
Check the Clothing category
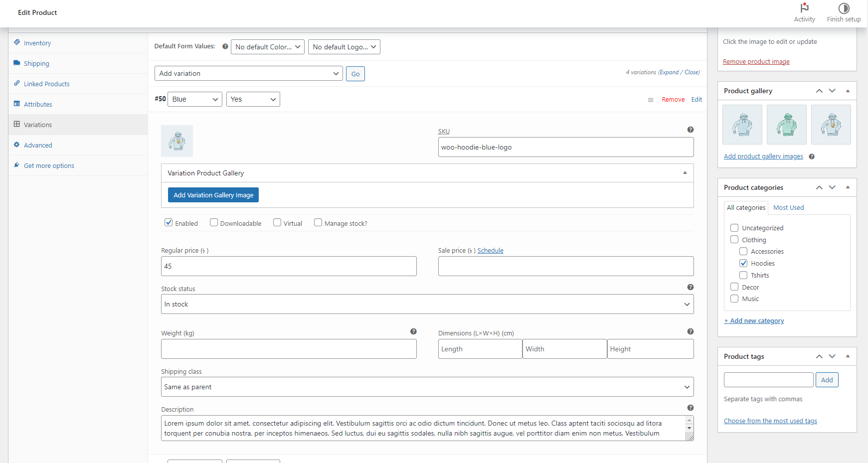[734, 239]
